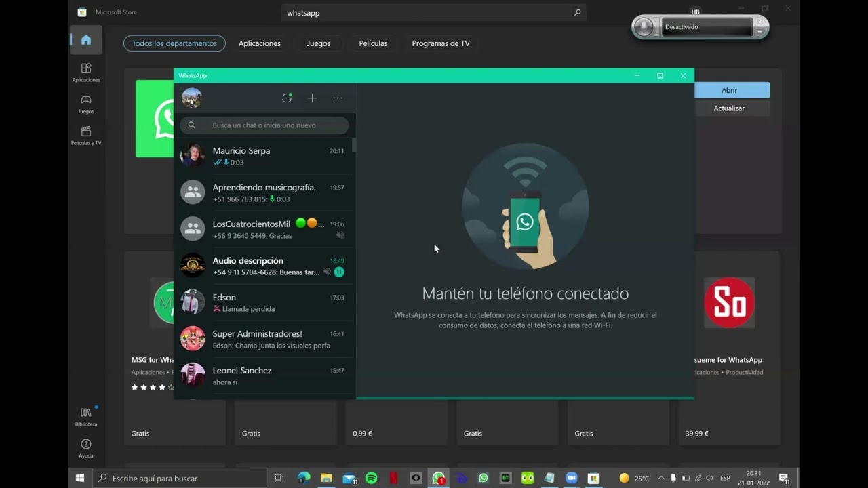Open Duolingo from taskbar
The width and height of the screenshot is (868, 488).
(x=528, y=478)
